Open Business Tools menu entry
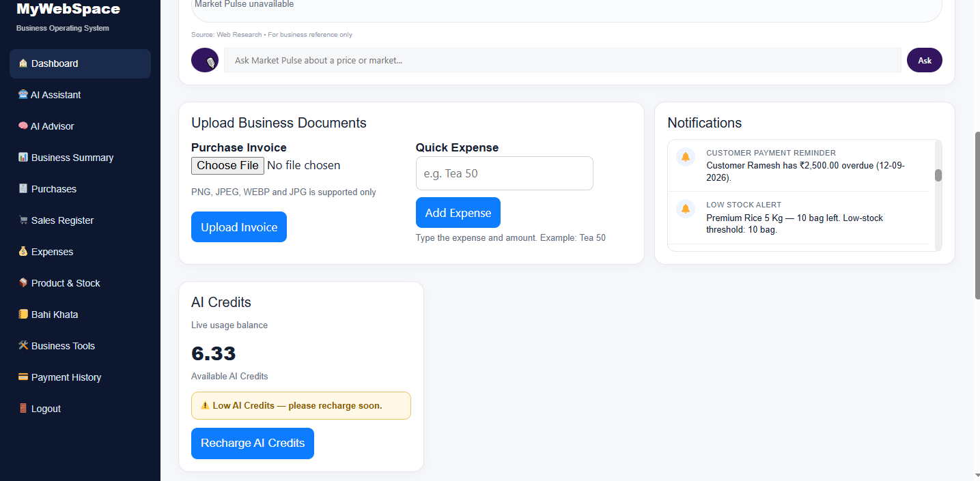Image resolution: width=980 pixels, height=481 pixels. point(80,346)
